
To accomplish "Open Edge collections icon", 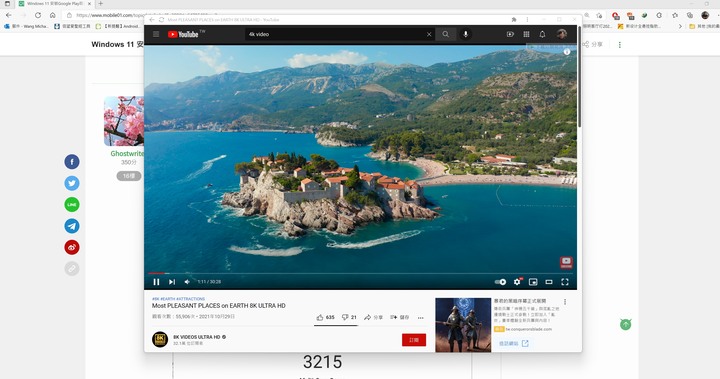I will (690, 15).
